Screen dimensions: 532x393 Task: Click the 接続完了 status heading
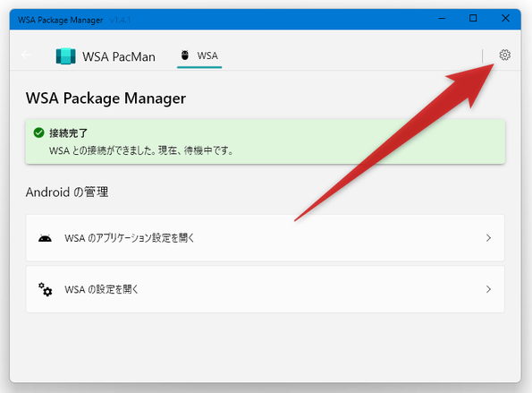(69, 132)
